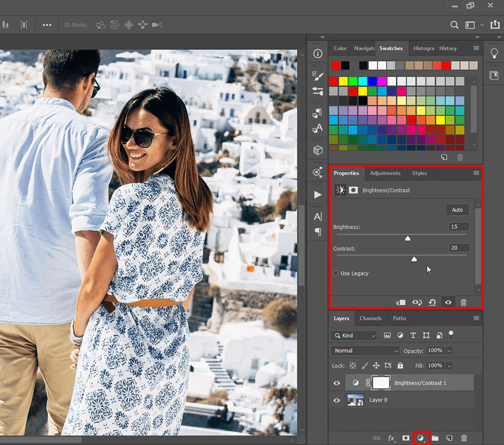
Task: Delete the adjustment with the trash button
Action: coord(463,302)
